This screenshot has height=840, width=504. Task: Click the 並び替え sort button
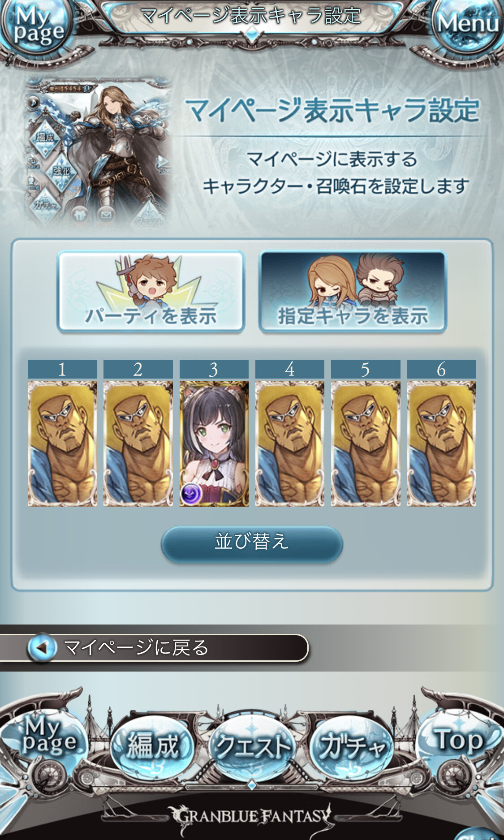click(252, 543)
